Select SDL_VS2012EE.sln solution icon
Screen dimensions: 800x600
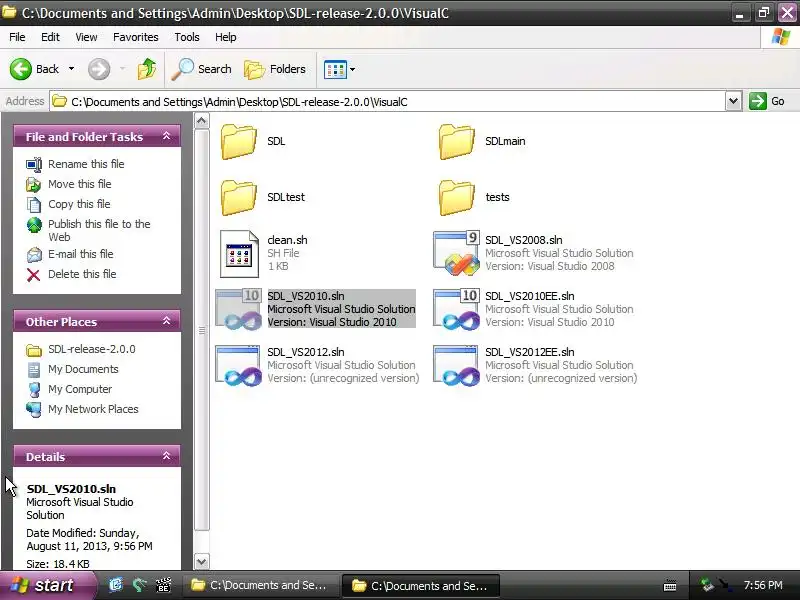click(456, 365)
